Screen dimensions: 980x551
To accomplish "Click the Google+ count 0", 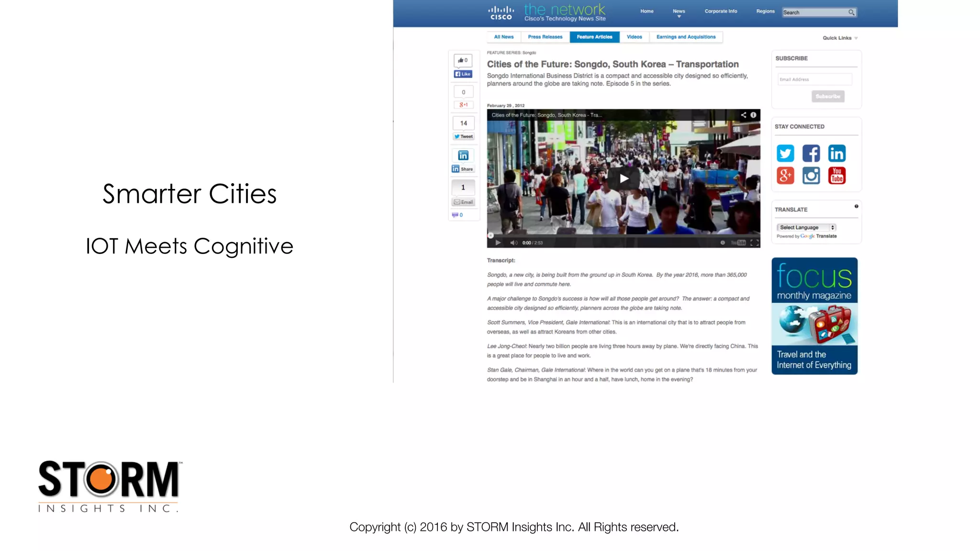I will (x=463, y=92).
